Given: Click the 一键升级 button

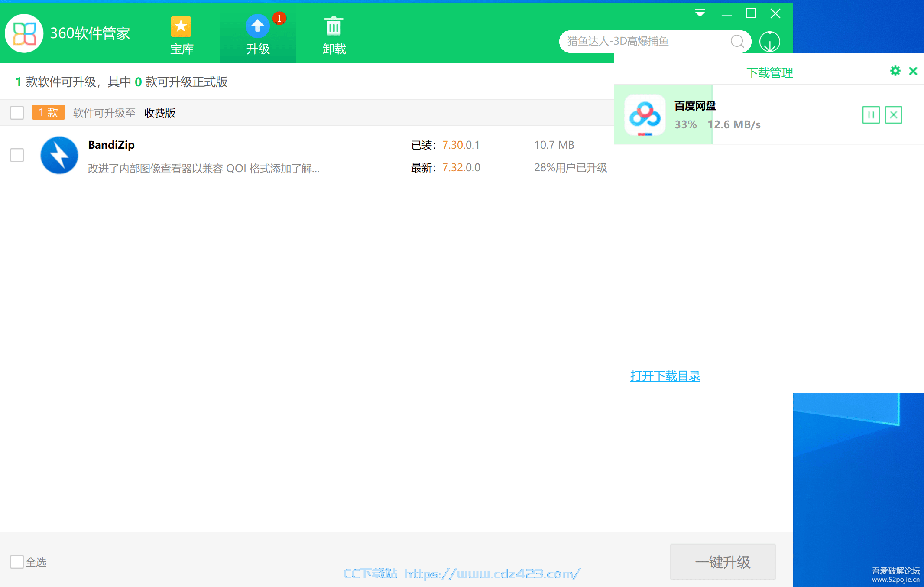Looking at the screenshot, I should pos(723,562).
